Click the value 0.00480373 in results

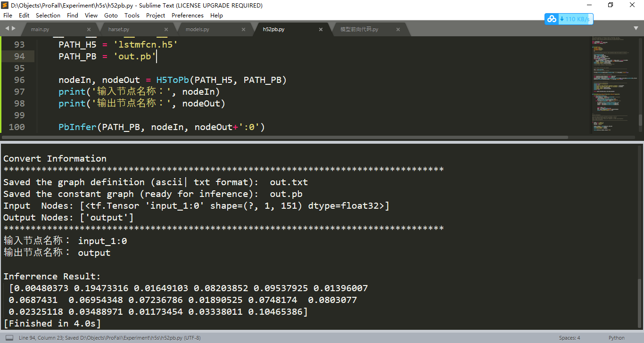(x=41, y=288)
